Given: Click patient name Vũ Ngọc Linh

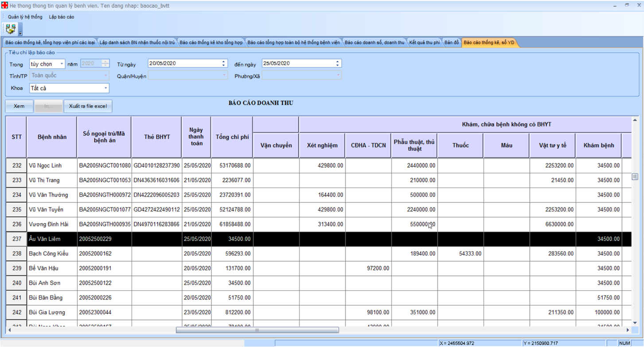Looking at the screenshot, I should point(45,166).
